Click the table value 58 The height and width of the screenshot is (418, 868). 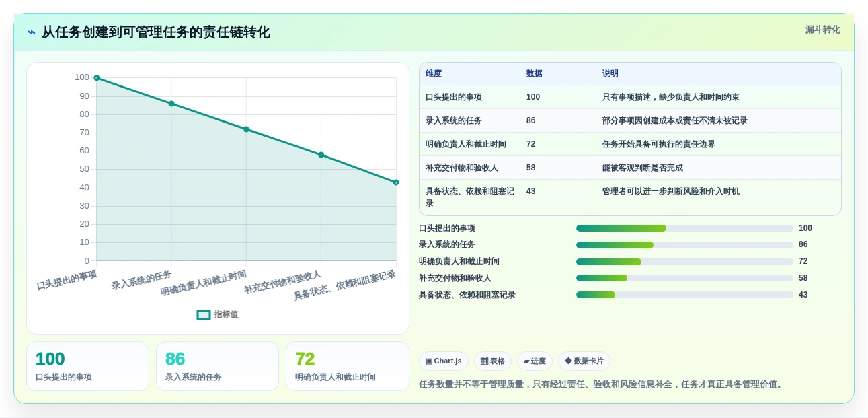pyautogui.click(x=531, y=168)
